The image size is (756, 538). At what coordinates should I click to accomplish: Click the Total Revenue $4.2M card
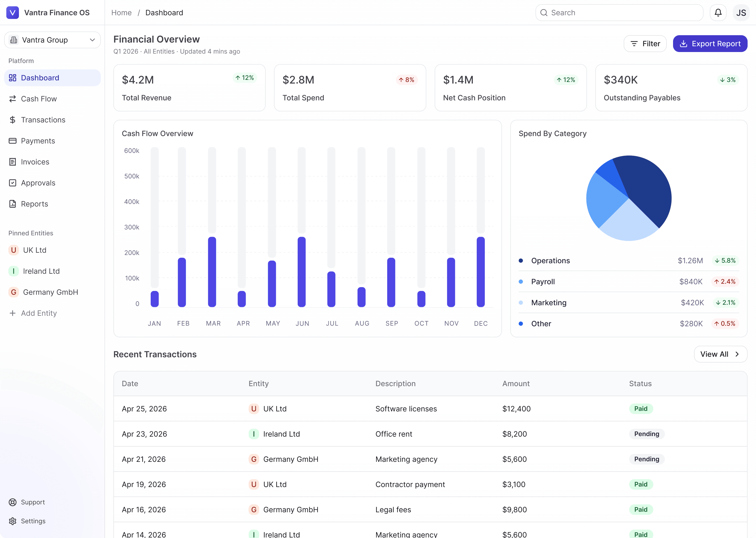click(x=189, y=88)
